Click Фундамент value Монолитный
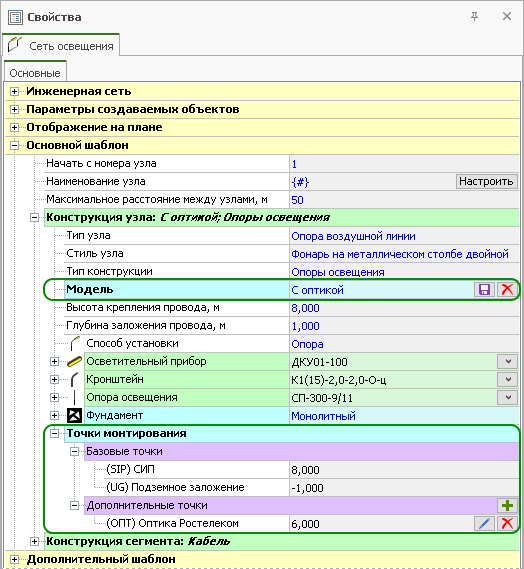Viewport: 524px width, 569px height. (x=323, y=416)
